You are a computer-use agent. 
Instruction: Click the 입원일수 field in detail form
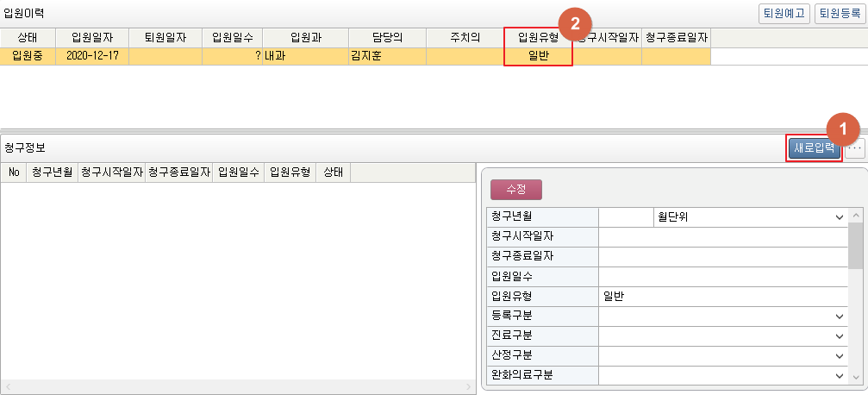(x=722, y=277)
